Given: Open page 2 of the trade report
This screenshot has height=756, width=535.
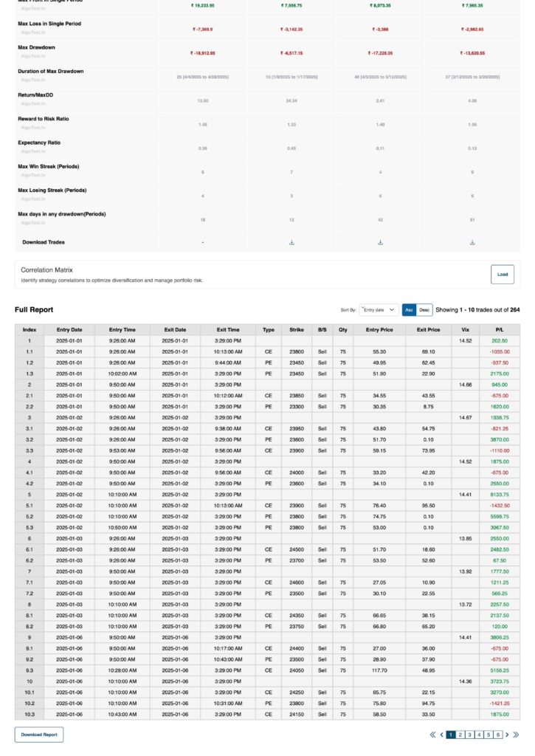Looking at the screenshot, I should (460, 735).
